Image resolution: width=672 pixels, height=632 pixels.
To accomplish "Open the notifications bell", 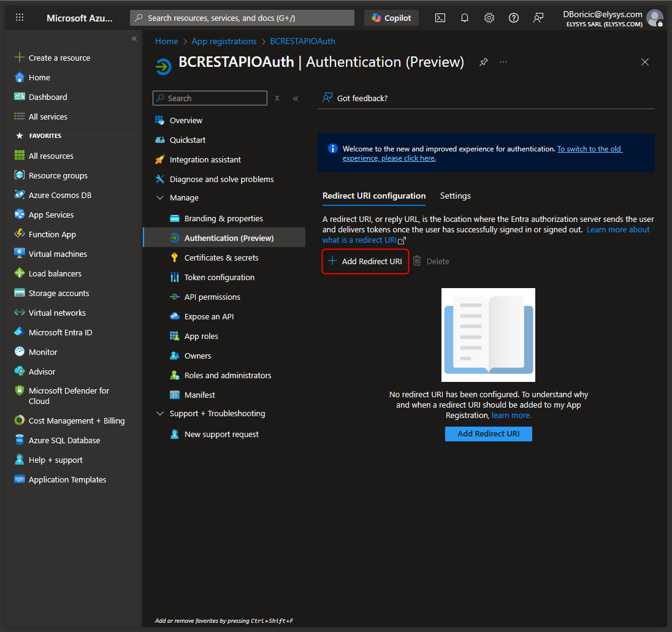I will click(465, 18).
